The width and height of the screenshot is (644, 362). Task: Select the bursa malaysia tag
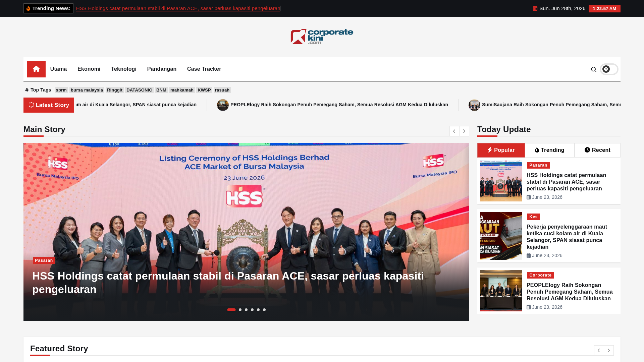tap(87, 90)
